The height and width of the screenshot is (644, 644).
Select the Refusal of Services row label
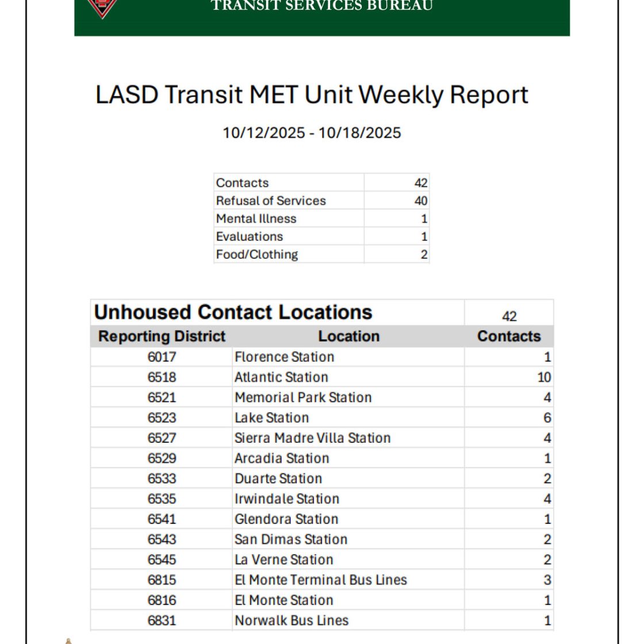tap(271, 201)
